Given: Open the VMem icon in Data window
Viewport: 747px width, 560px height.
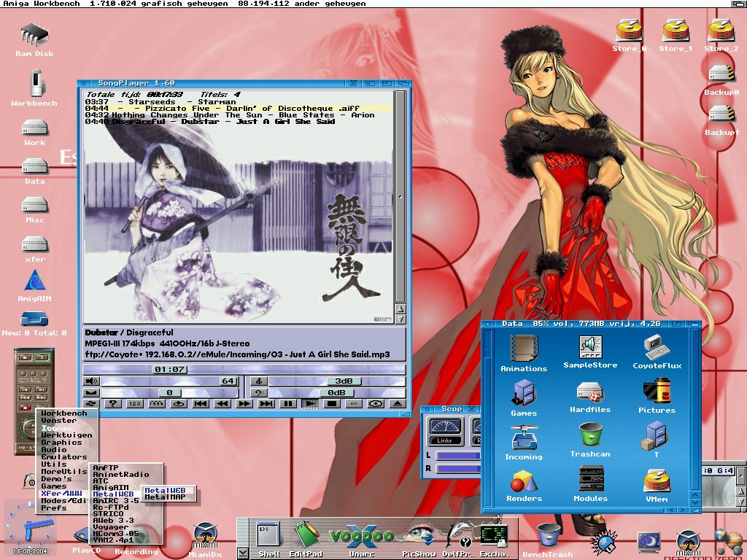Looking at the screenshot, I should click(x=657, y=486).
